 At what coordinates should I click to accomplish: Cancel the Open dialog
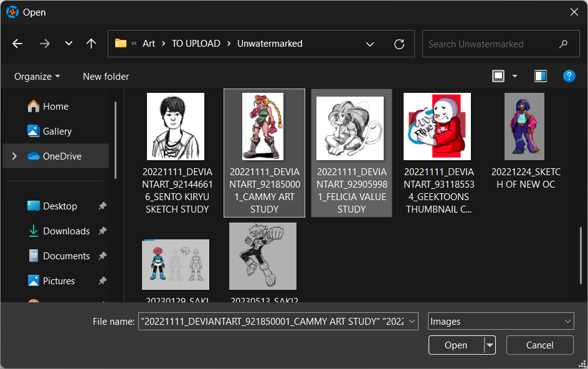click(x=539, y=345)
